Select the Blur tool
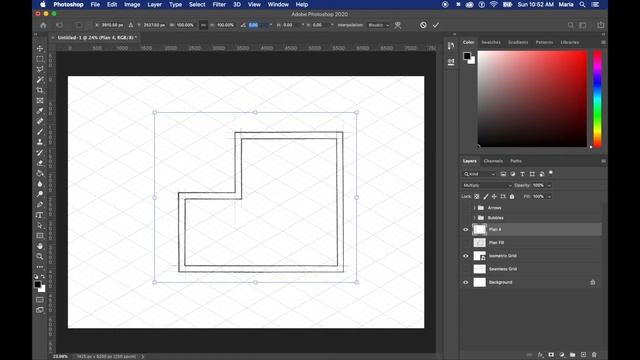 pyautogui.click(x=40, y=184)
